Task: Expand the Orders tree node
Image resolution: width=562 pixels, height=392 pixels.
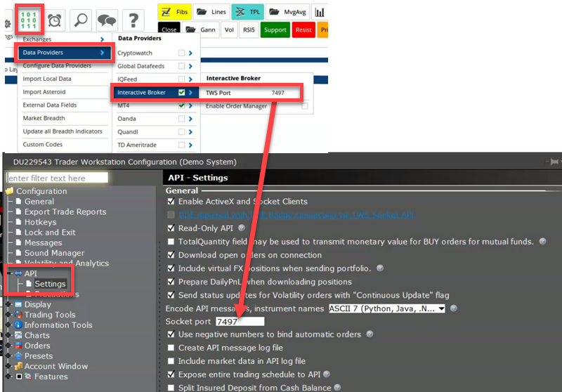Action: click(x=8, y=346)
